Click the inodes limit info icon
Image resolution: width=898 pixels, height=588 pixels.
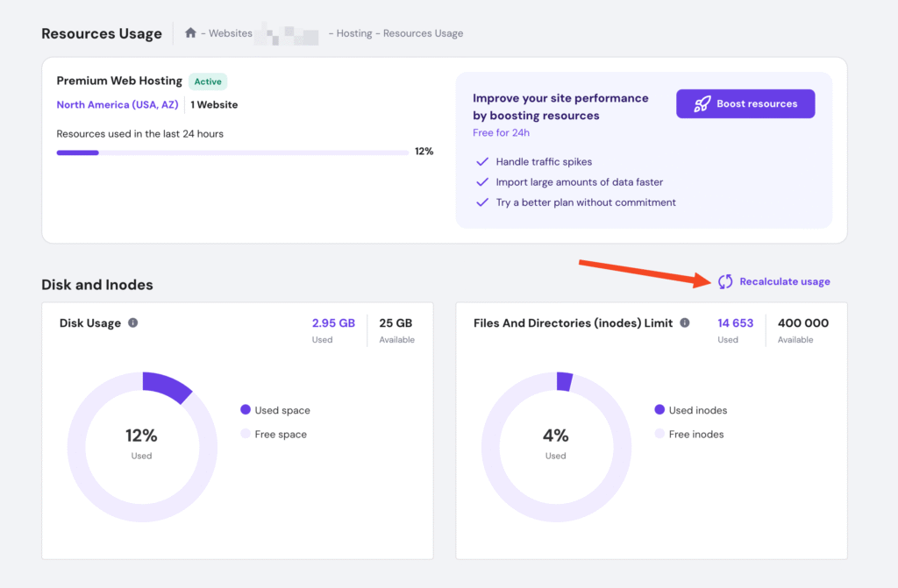(x=685, y=322)
